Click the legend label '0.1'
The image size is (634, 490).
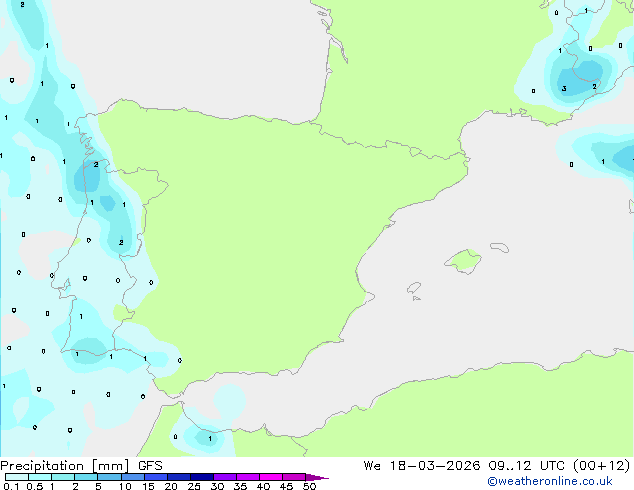point(11,486)
